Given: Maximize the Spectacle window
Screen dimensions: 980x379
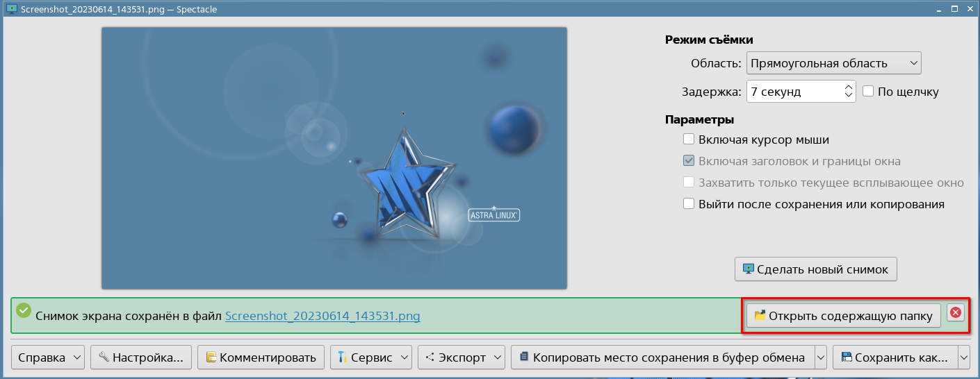Looking at the screenshot, I should (x=954, y=8).
